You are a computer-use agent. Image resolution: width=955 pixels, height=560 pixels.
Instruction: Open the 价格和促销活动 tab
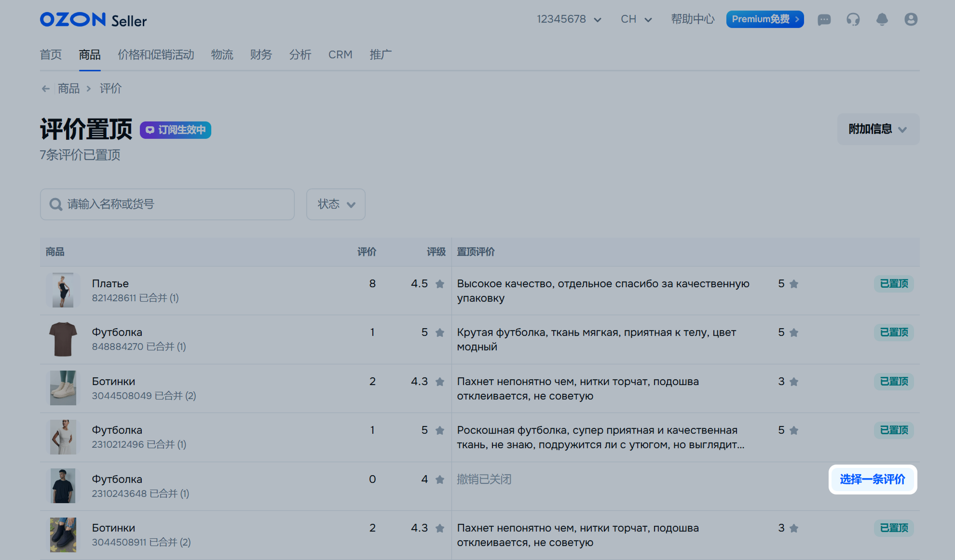(156, 55)
